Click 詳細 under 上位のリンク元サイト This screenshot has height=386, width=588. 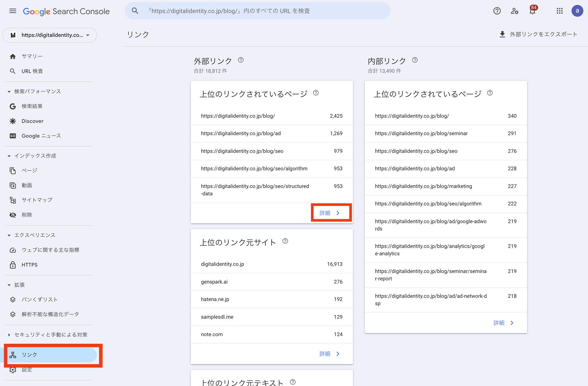tap(330, 354)
